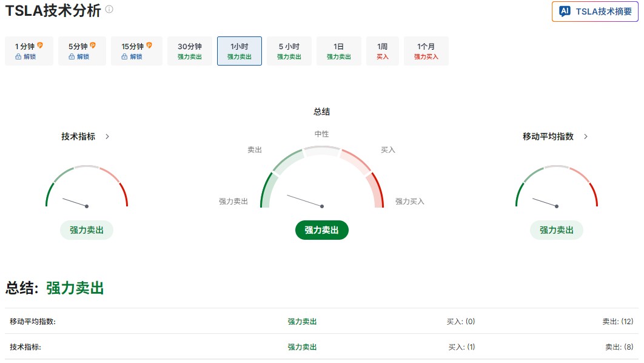
Task: Switch to the 1日 timeframe
Action: [x=338, y=50]
